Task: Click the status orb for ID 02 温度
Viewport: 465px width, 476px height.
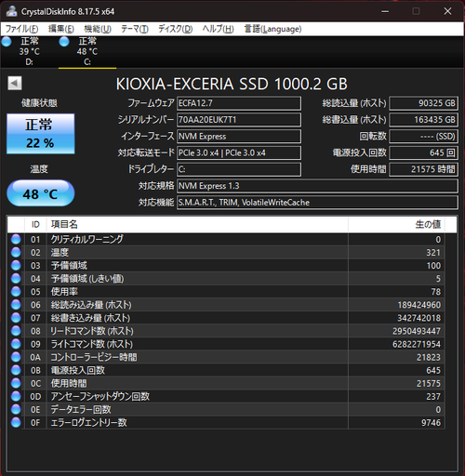Action: pyautogui.click(x=16, y=252)
